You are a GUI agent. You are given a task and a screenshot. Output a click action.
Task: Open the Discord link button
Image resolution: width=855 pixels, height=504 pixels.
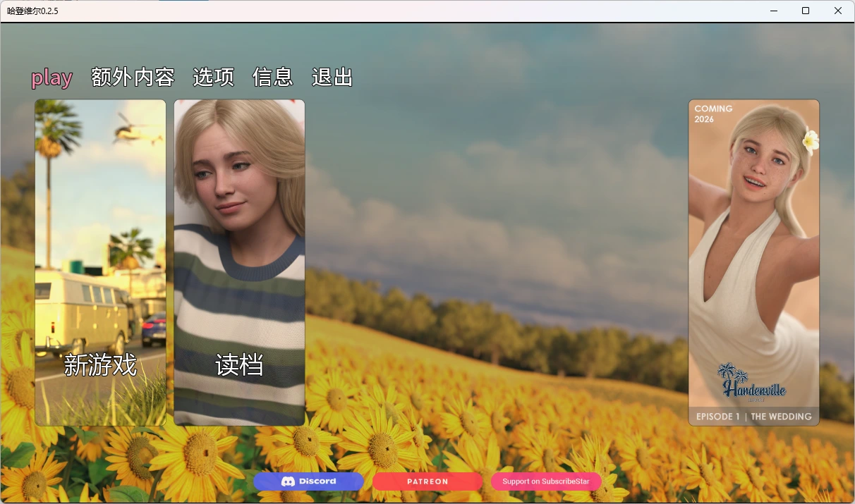308,481
